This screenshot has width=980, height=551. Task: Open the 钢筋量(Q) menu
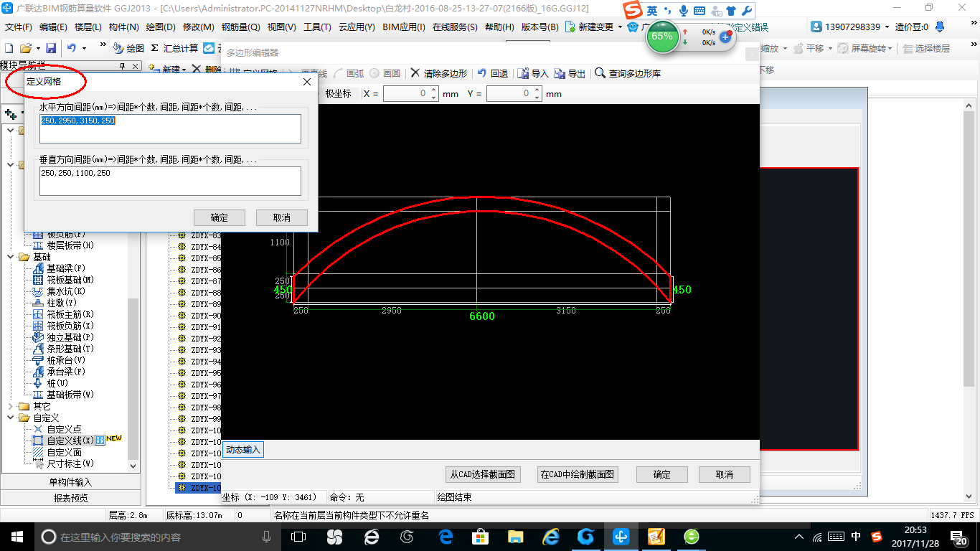pyautogui.click(x=241, y=27)
